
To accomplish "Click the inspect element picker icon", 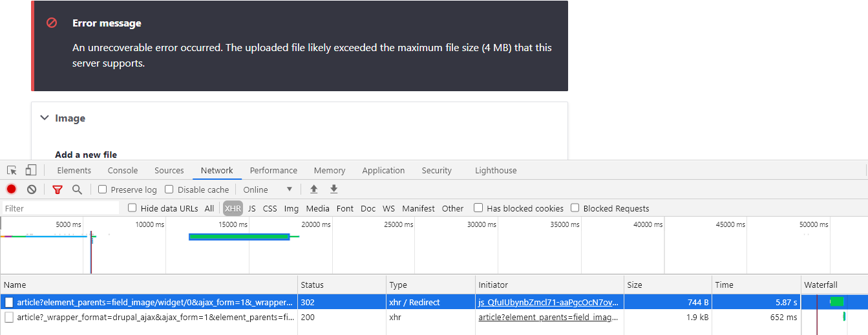I will [12, 171].
